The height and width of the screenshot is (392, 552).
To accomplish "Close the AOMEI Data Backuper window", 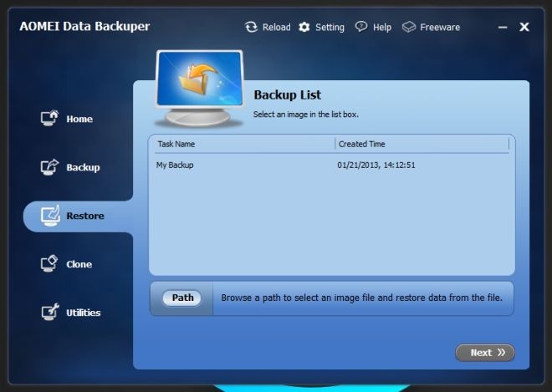I will coord(524,27).
